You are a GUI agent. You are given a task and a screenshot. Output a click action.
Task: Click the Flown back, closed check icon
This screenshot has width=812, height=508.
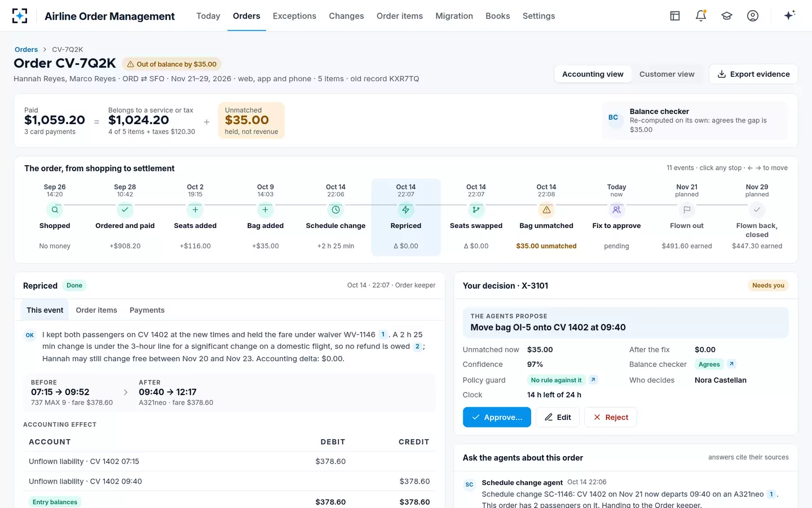click(757, 210)
